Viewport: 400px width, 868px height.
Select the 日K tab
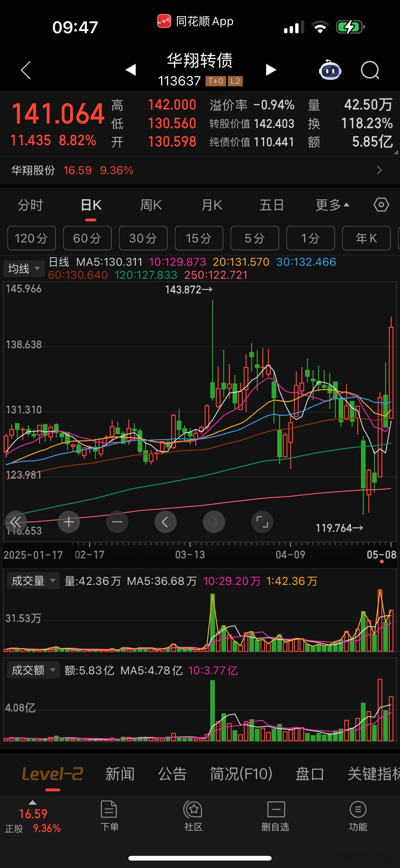tap(91, 205)
